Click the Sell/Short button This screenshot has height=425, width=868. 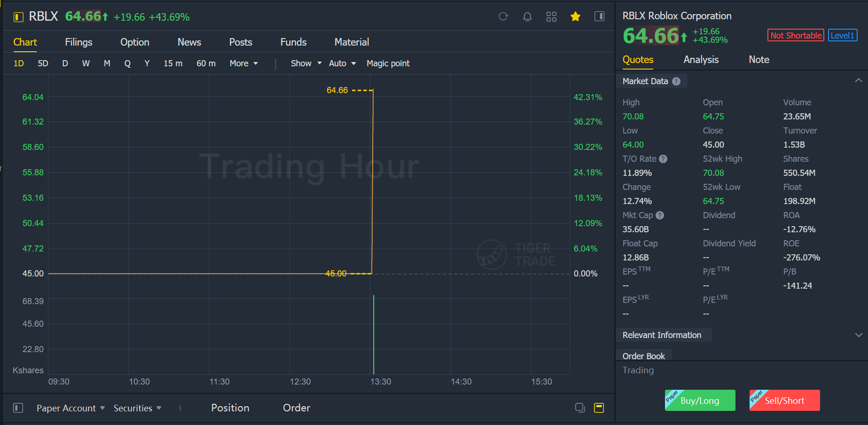(784, 401)
